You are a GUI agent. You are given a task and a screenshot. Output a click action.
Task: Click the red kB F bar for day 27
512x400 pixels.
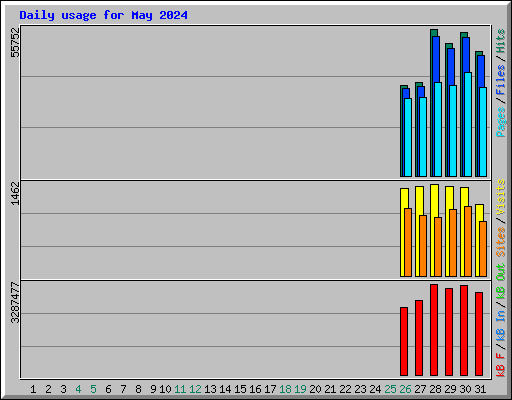[419, 338]
